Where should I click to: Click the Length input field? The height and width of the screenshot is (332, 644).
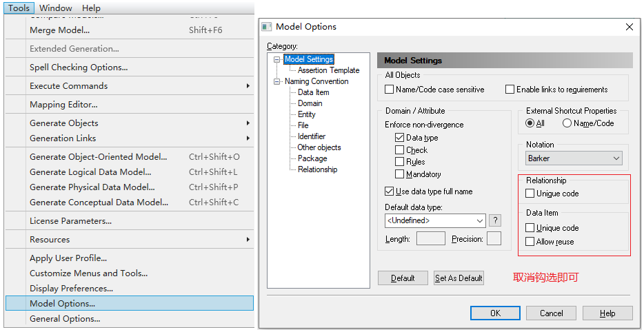(431, 239)
